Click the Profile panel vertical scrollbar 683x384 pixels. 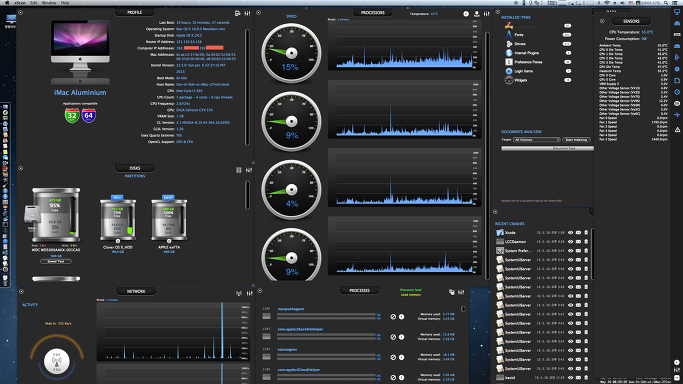point(247,87)
